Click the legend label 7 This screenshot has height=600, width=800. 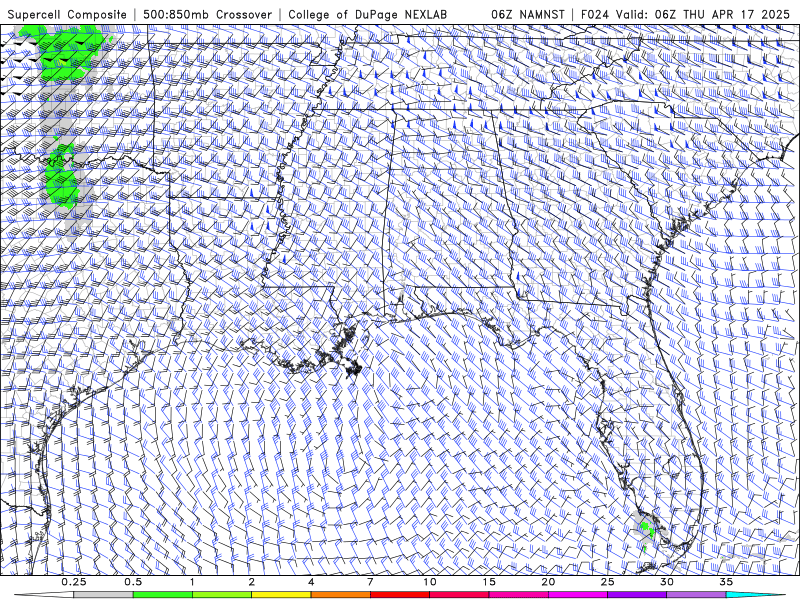pos(370,582)
